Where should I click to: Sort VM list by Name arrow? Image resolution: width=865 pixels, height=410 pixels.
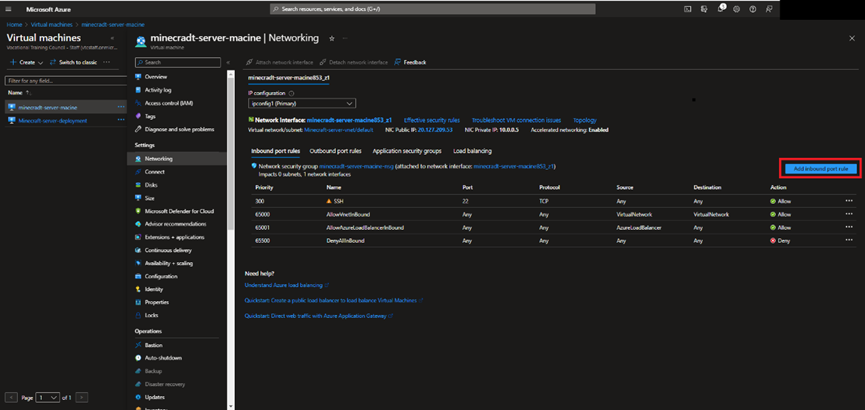coord(29,93)
